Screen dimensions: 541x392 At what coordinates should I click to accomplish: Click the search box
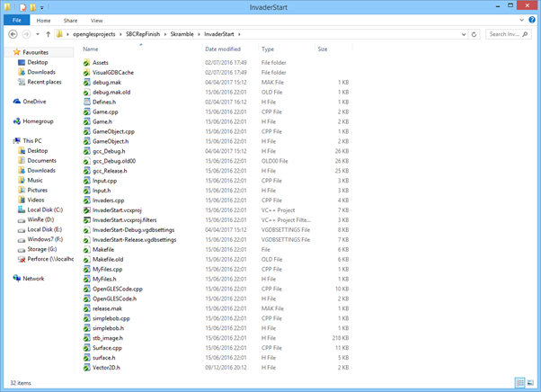(x=510, y=34)
